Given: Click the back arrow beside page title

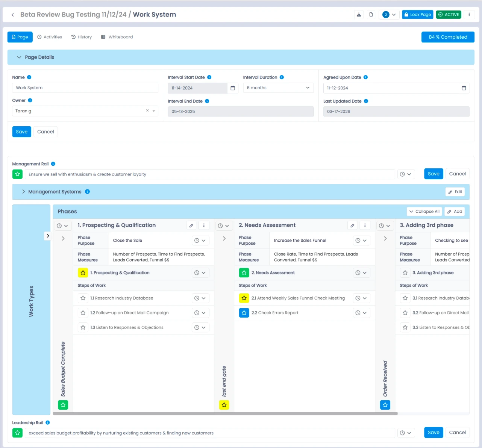Looking at the screenshot, I should point(13,15).
